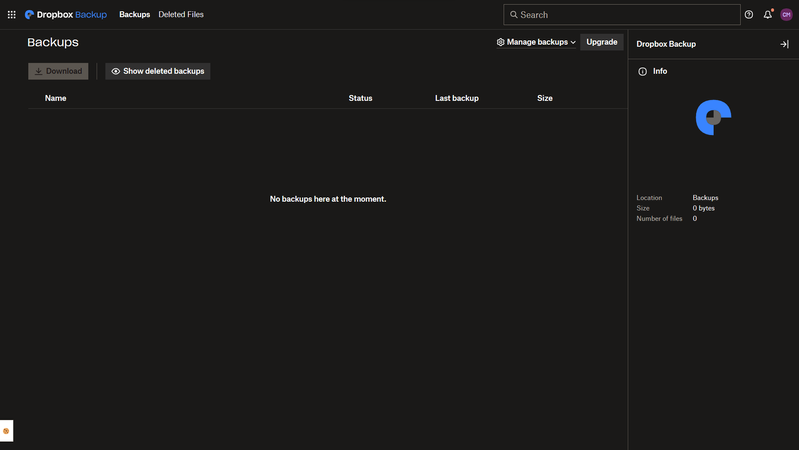Click the 'Dropbox Backup' side panel title

(x=666, y=44)
